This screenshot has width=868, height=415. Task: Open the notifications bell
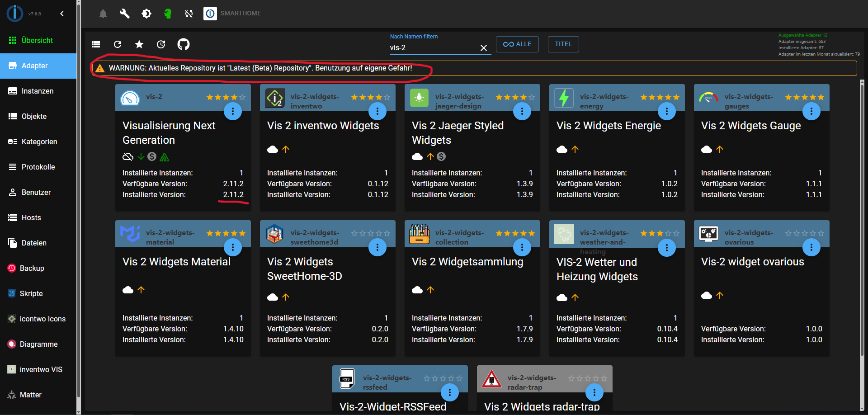103,14
